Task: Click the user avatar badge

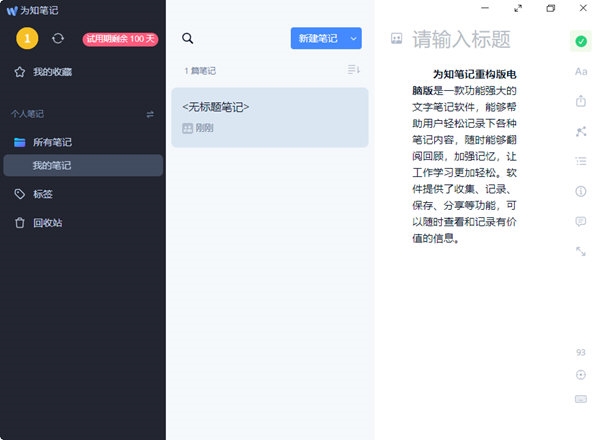Action: coord(27,38)
